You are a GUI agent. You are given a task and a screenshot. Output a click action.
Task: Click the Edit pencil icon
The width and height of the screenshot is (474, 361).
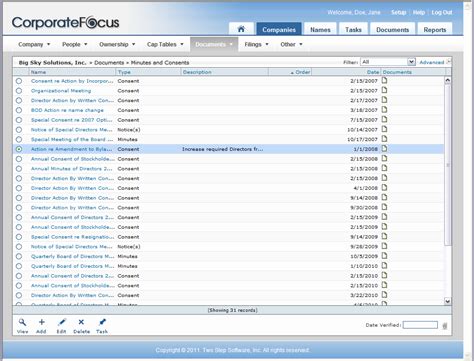pyautogui.click(x=62, y=322)
